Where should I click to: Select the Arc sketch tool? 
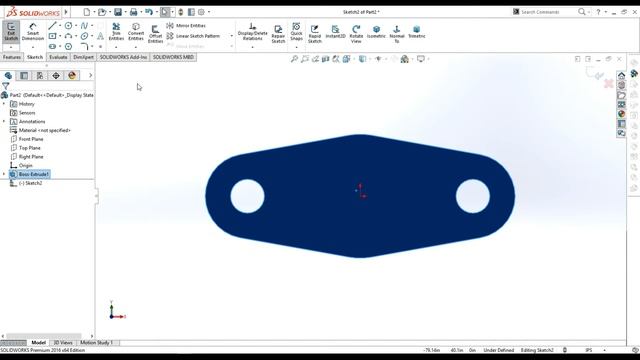[69, 36]
